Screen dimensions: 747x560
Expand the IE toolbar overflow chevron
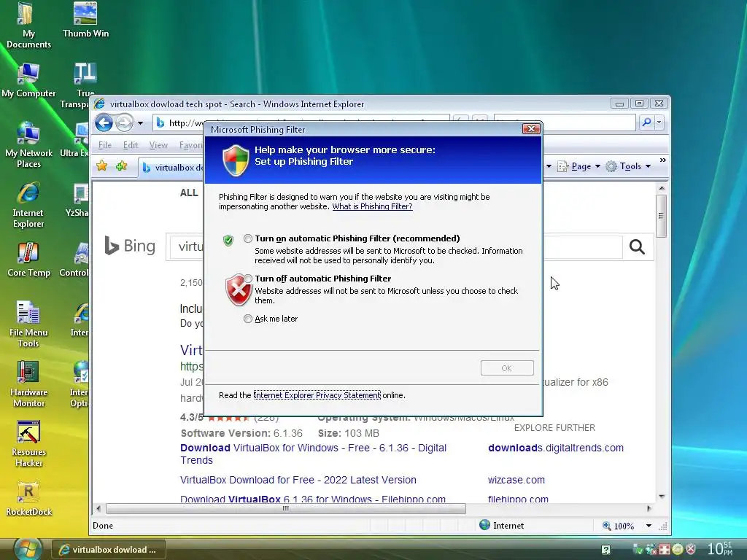point(662,160)
